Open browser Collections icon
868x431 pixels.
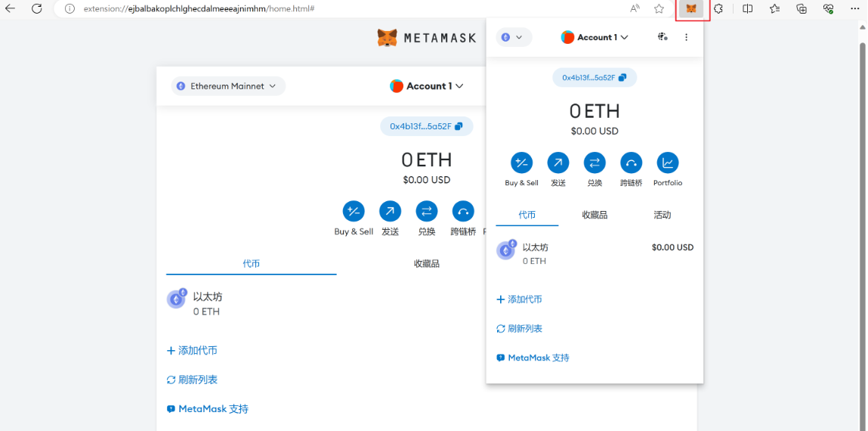click(x=801, y=9)
